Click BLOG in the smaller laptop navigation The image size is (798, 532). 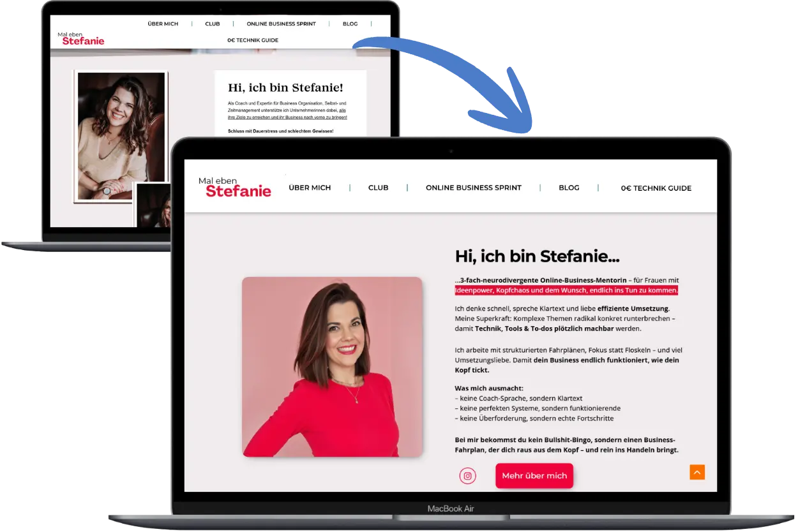coord(350,24)
